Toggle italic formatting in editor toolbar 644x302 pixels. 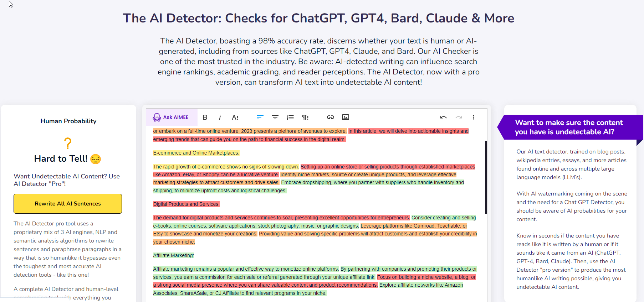220,117
